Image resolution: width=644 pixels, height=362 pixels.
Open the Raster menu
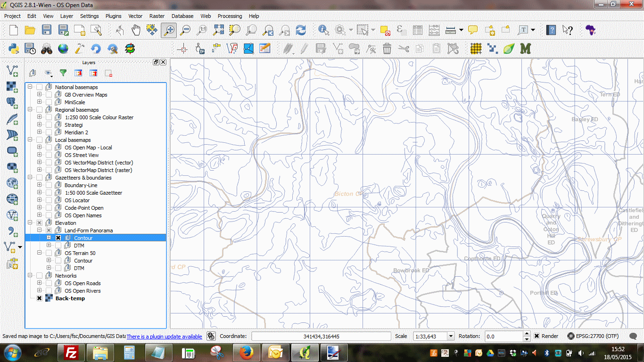(x=157, y=16)
